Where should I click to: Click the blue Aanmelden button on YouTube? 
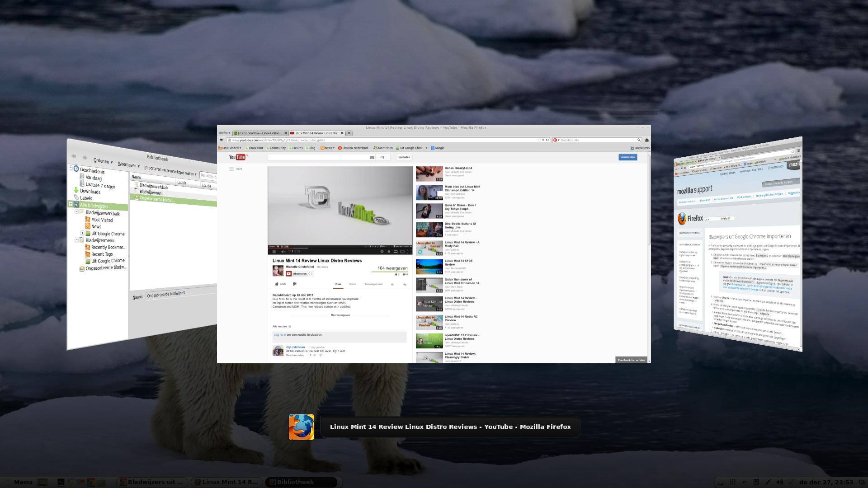(628, 157)
